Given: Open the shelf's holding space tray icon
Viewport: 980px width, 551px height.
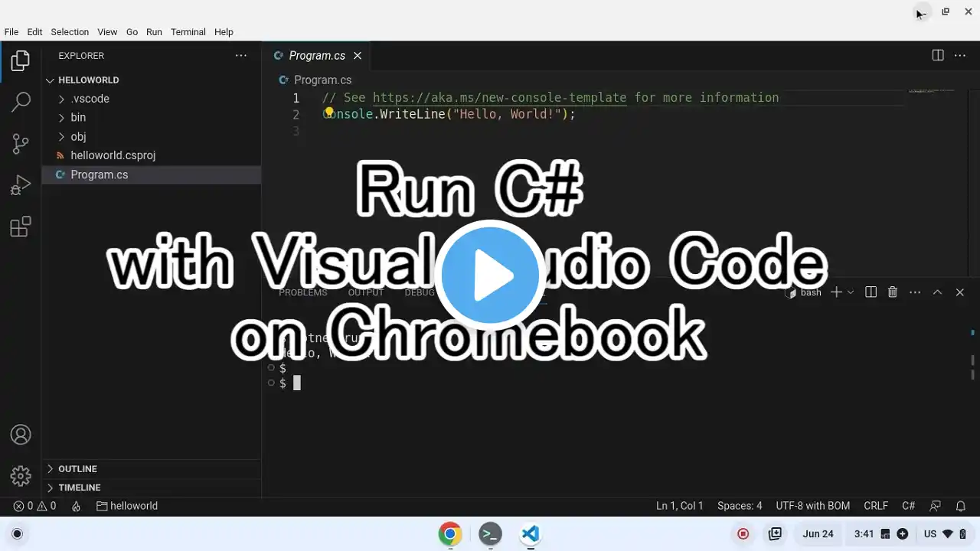Looking at the screenshot, I should coord(775,534).
